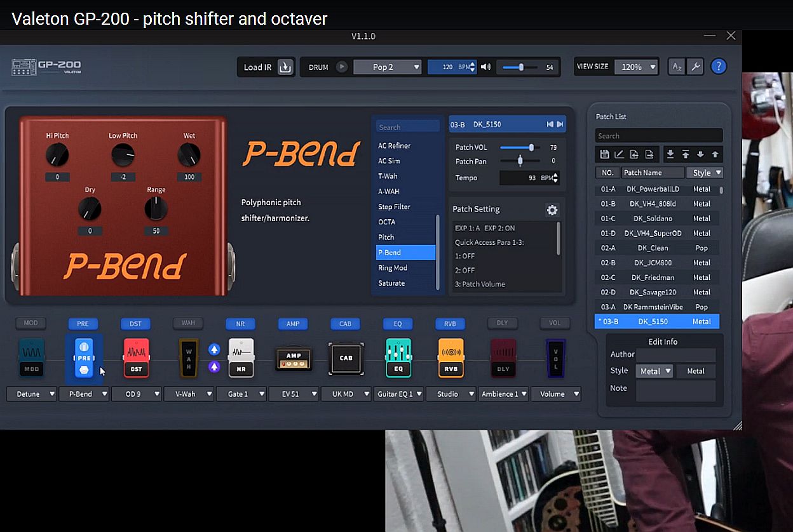Move selected patch up one slot
The width and height of the screenshot is (793, 532).
(x=715, y=154)
